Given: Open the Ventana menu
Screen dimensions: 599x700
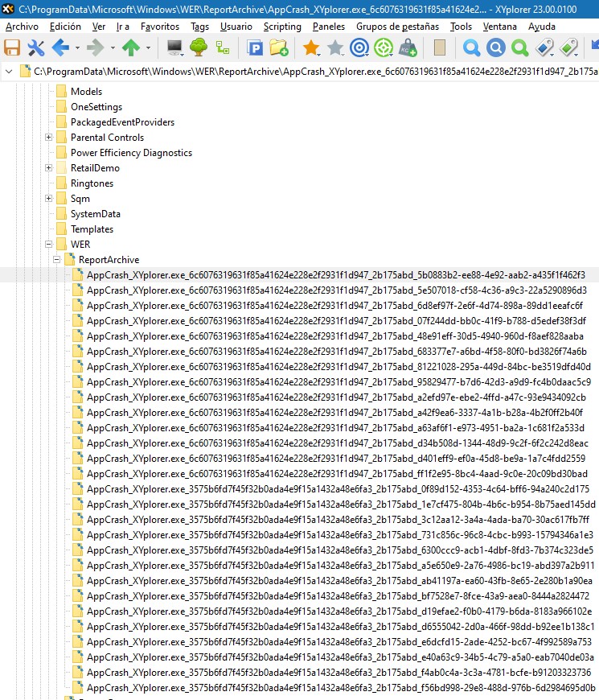Looking at the screenshot, I should [499, 27].
